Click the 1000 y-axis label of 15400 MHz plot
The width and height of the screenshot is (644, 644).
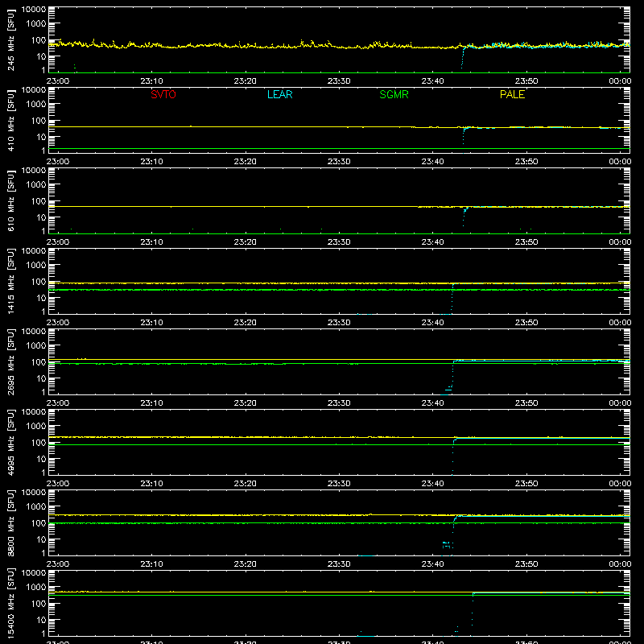(36, 588)
